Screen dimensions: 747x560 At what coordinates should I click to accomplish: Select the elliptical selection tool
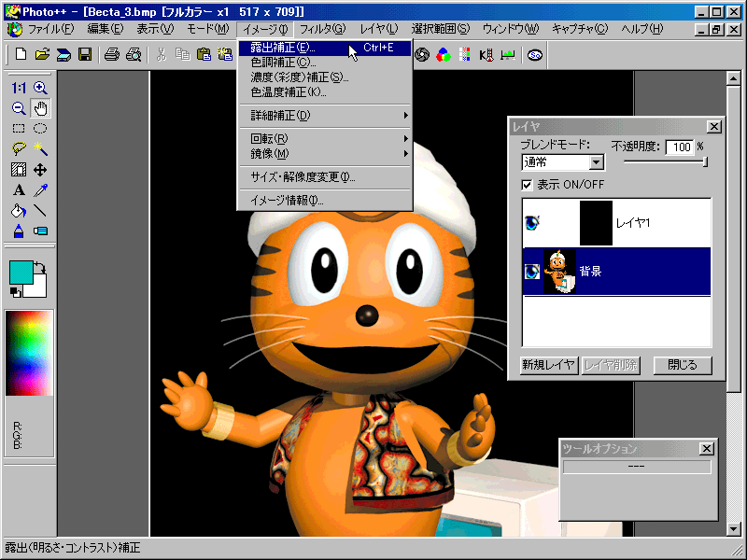tap(40, 129)
